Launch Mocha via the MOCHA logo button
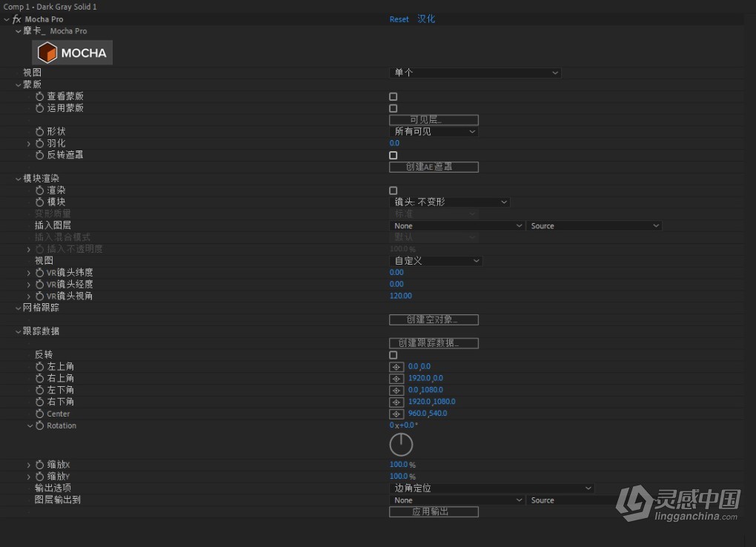 point(73,53)
